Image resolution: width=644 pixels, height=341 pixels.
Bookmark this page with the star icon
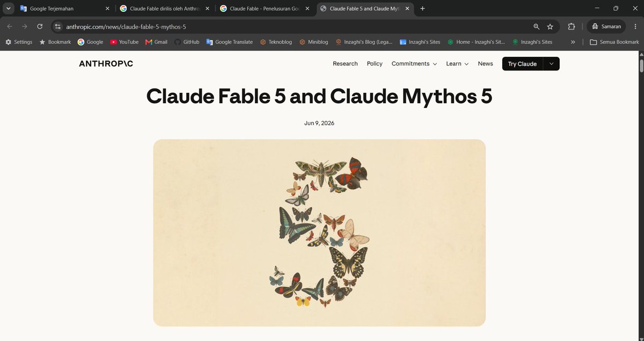[x=550, y=26]
